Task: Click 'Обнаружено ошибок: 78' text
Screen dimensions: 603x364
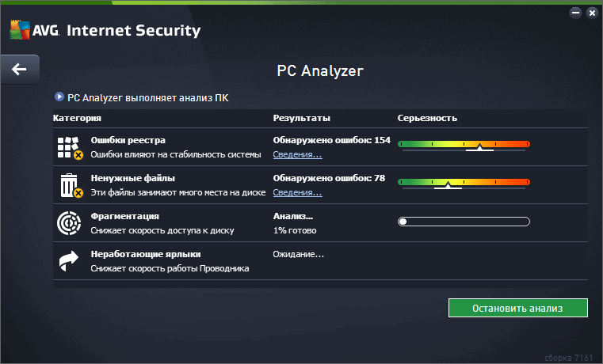Action: (329, 178)
